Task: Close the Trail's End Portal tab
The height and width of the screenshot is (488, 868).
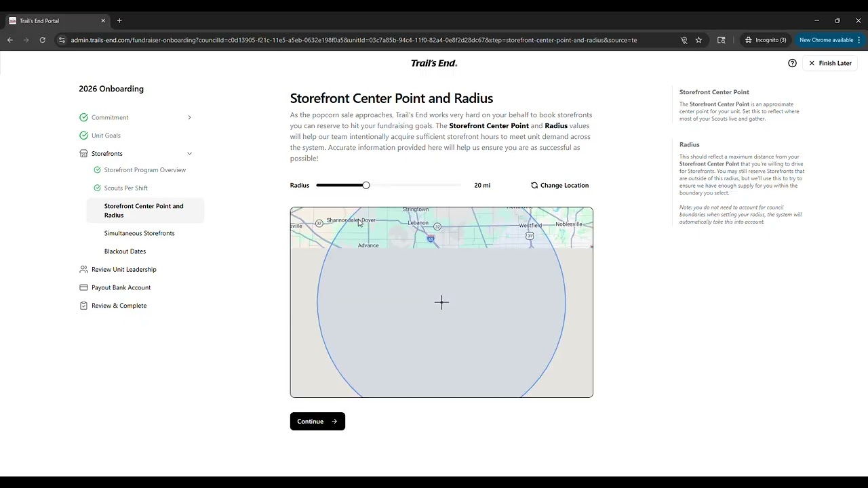Action: point(103,21)
